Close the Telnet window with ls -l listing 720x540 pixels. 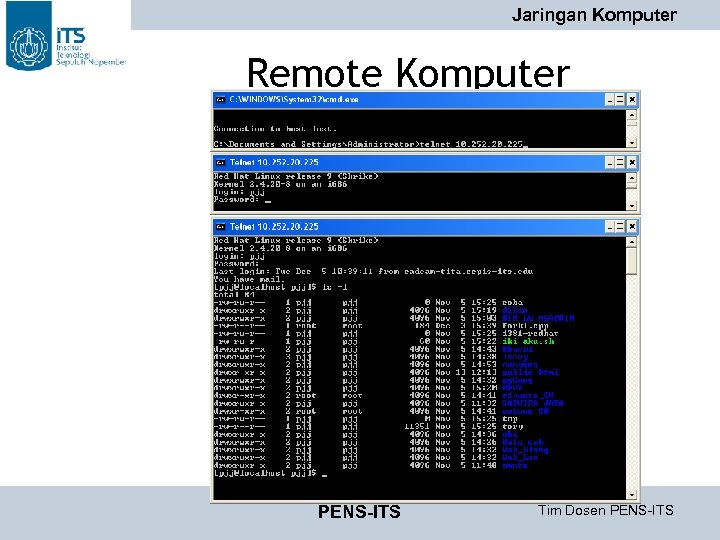632,227
